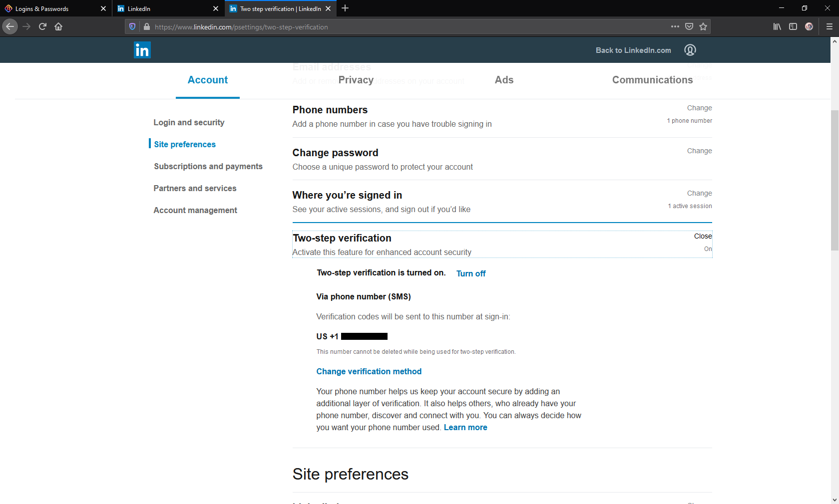Show sidebars icon in toolbar
Screen dimensions: 839x504
(x=793, y=26)
